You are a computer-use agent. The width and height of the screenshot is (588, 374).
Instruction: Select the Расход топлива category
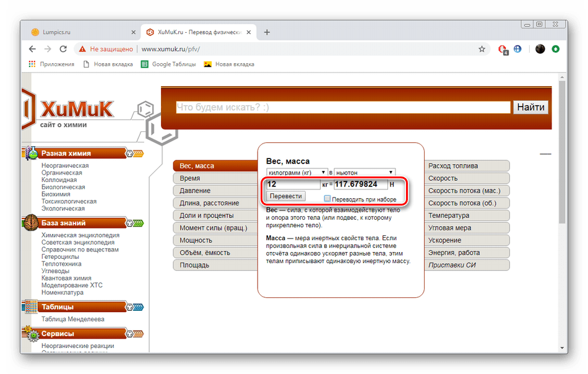click(x=467, y=166)
